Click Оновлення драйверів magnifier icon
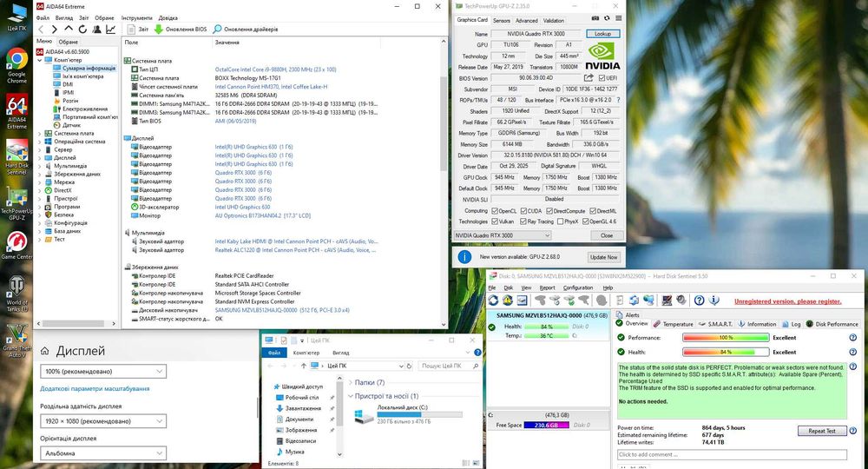The image size is (868, 469). [x=217, y=29]
